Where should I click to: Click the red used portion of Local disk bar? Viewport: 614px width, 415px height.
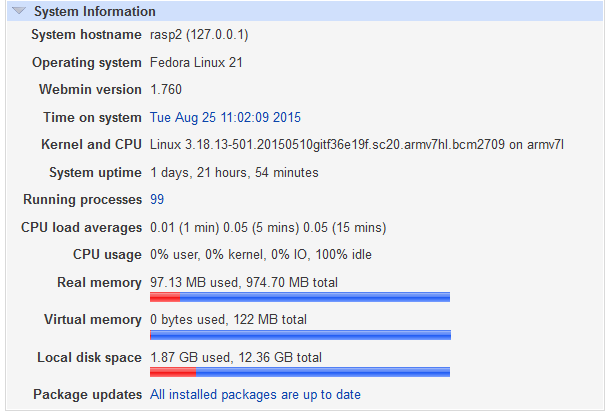tap(172, 371)
